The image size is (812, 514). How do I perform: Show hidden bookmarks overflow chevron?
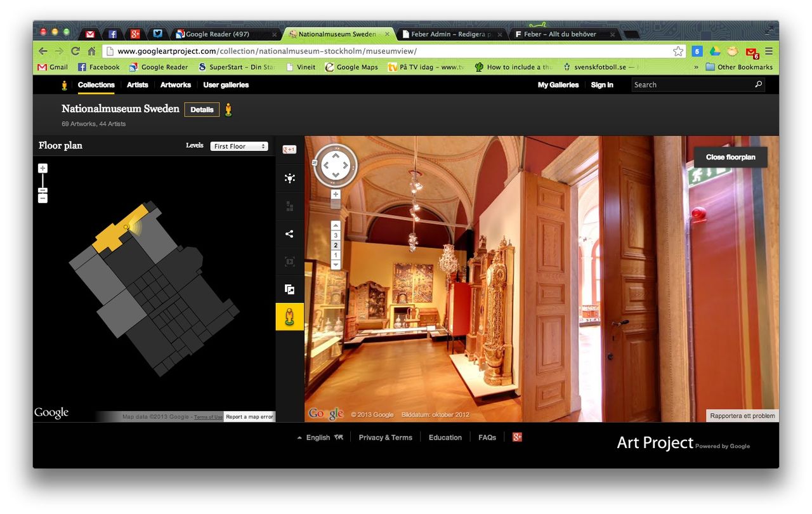[x=696, y=67]
